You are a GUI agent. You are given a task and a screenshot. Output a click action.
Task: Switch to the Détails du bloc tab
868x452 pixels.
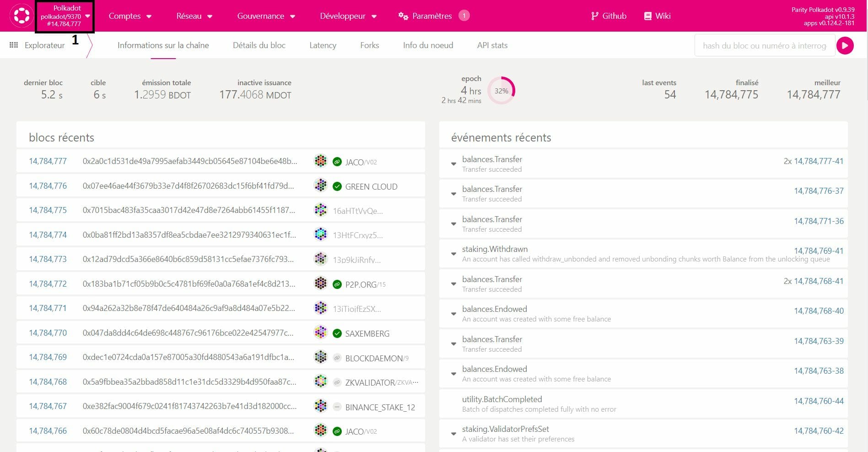pyautogui.click(x=259, y=45)
